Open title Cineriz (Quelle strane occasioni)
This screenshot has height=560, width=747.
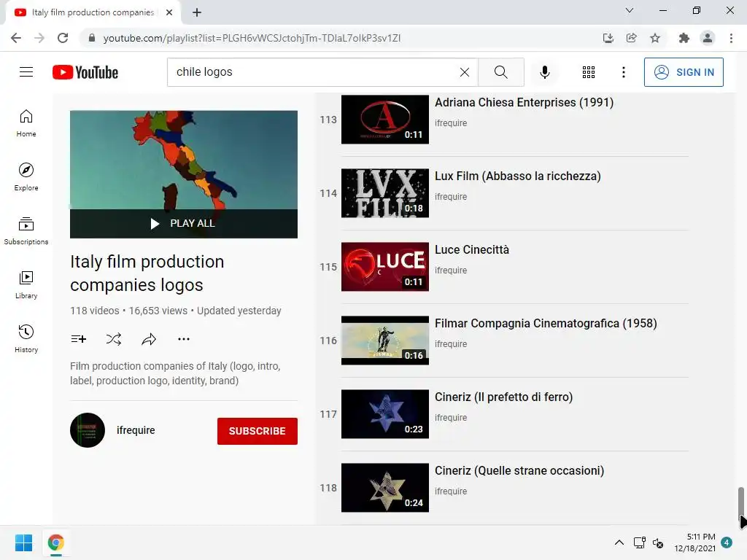tap(519, 470)
